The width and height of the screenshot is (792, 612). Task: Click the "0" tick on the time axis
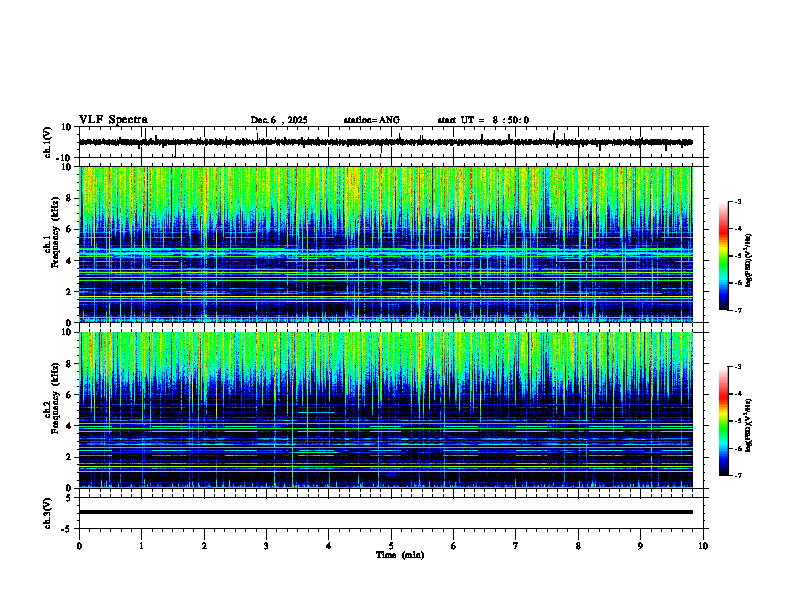click(x=79, y=546)
